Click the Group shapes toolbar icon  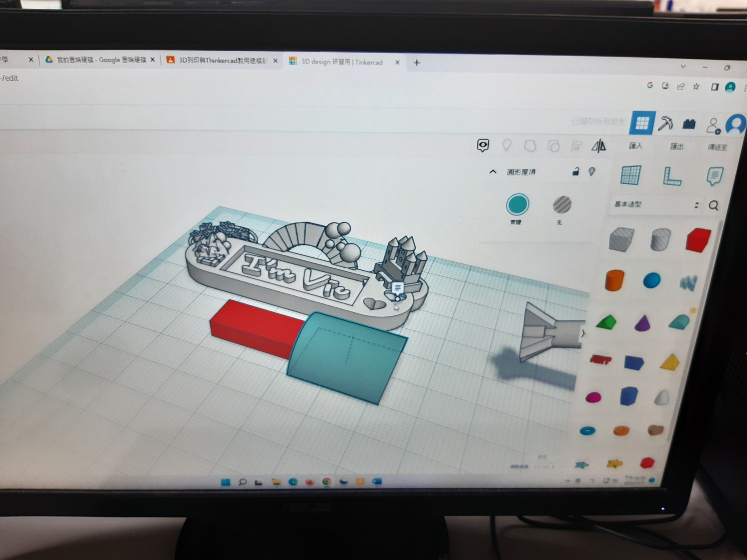[530, 146]
